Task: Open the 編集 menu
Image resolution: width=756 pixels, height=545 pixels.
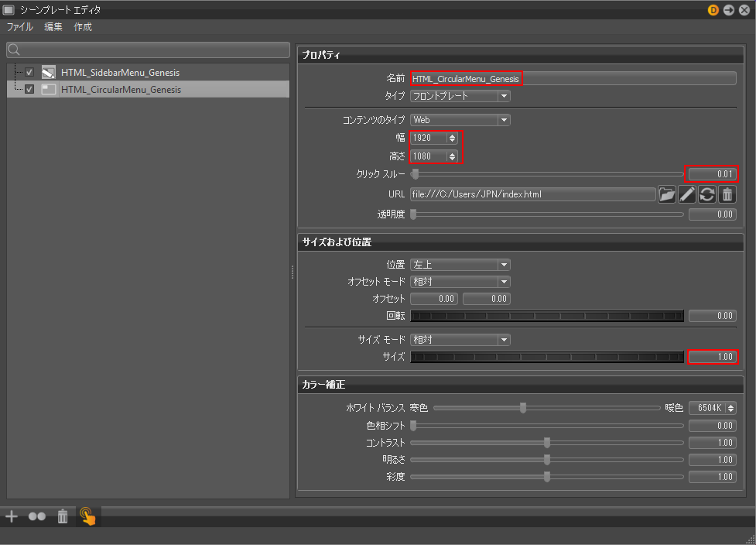Action: [53, 27]
